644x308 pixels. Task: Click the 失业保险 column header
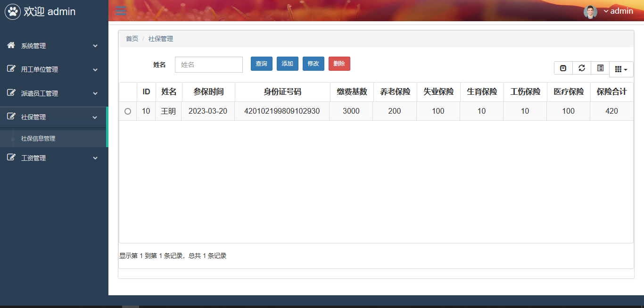click(x=438, y=92)
